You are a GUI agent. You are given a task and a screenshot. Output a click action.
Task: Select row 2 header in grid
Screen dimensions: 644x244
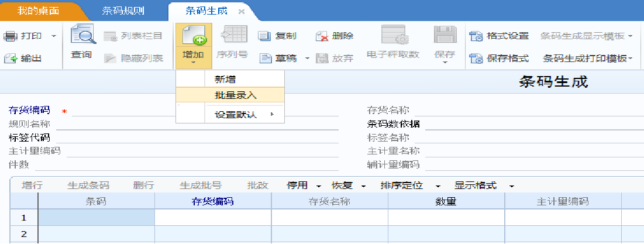click(x=24, y=234)
